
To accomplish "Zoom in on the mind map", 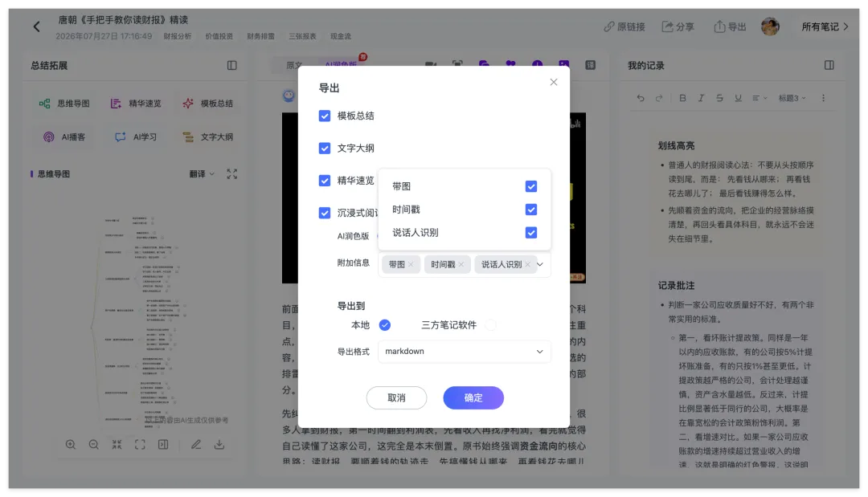I will pos(70,445).
